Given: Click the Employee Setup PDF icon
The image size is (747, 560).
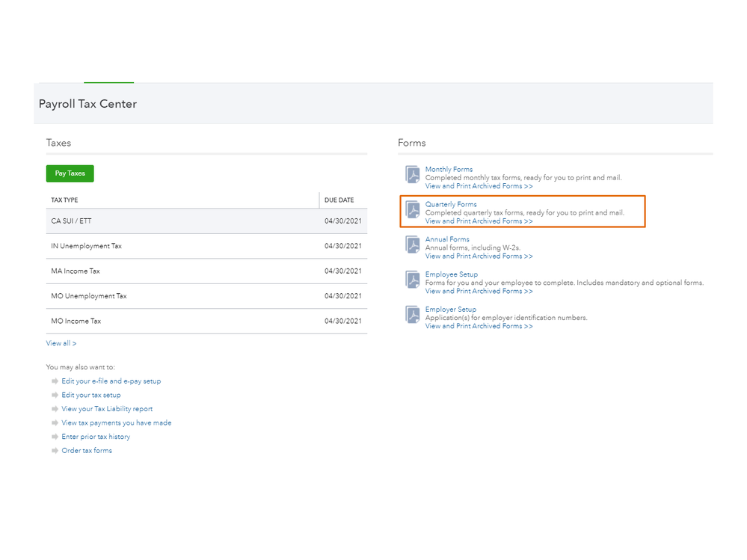Looking at the screenshot, I should point(413,280).
